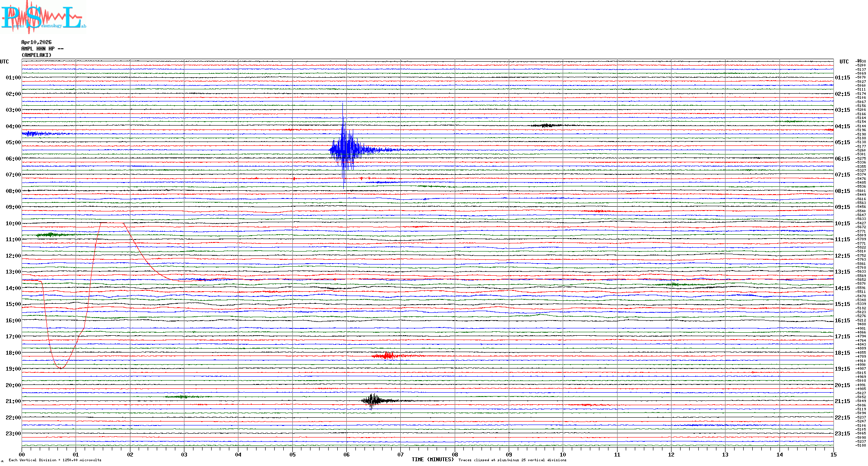868x466 pixels.
Task: Click the flat top of the red pulse
Action: pyautogui.click(x=112, y=223)
